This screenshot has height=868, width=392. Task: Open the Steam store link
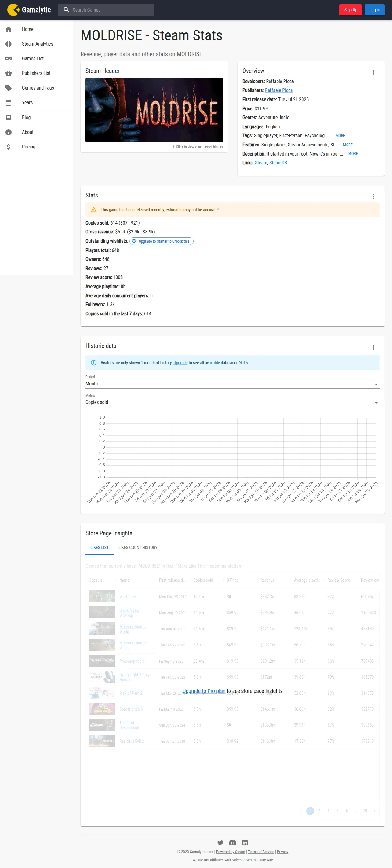(261, 163)
